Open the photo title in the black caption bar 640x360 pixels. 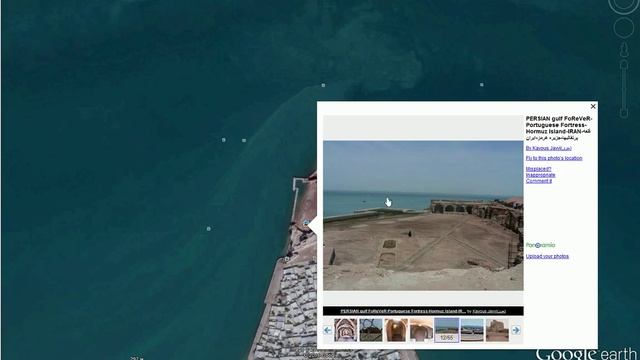pos(403,311)
